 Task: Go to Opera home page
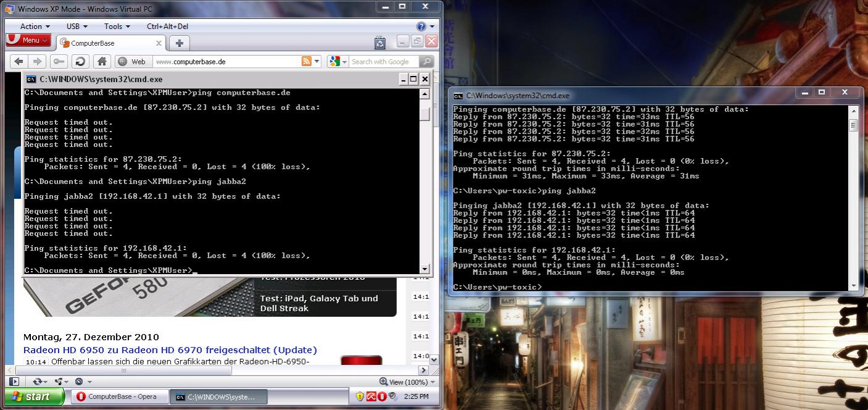pos(102,61)
